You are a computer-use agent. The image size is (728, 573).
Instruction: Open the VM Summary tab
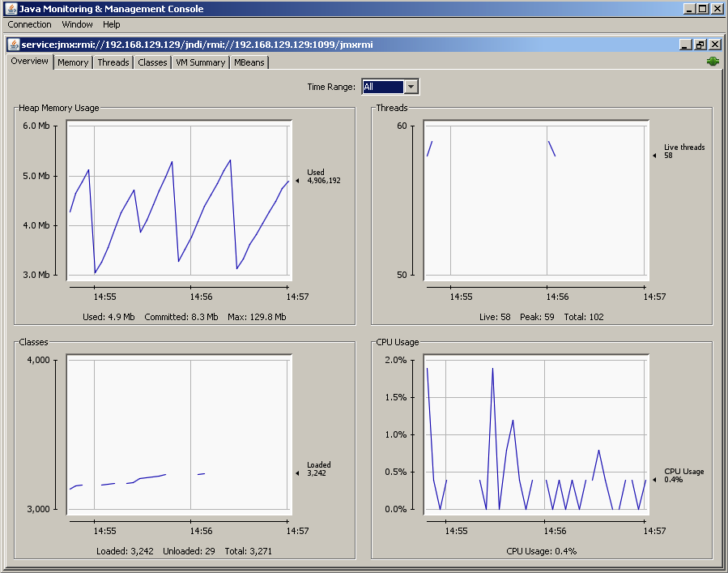[200, 62]
